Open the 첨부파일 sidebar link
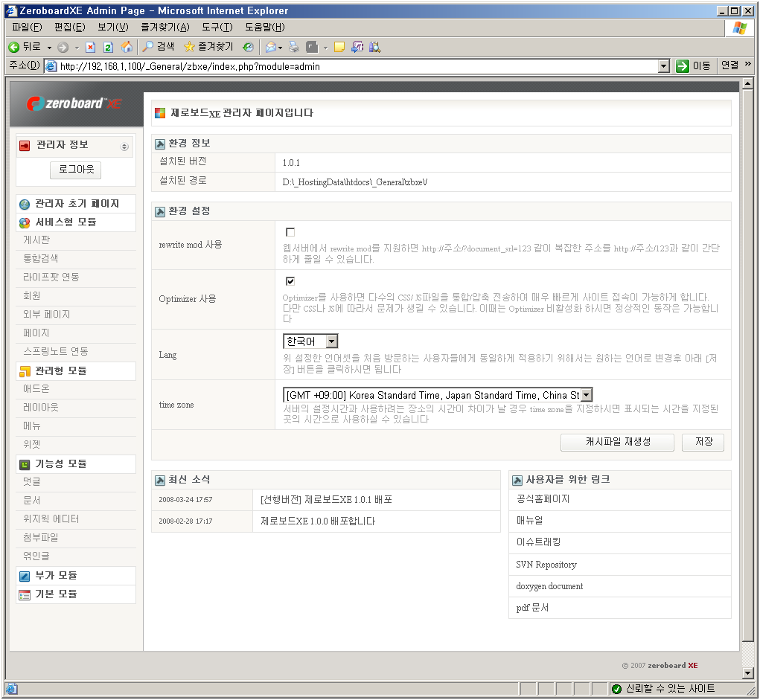Viewport: 760px width, 700px height. (41, 538)
